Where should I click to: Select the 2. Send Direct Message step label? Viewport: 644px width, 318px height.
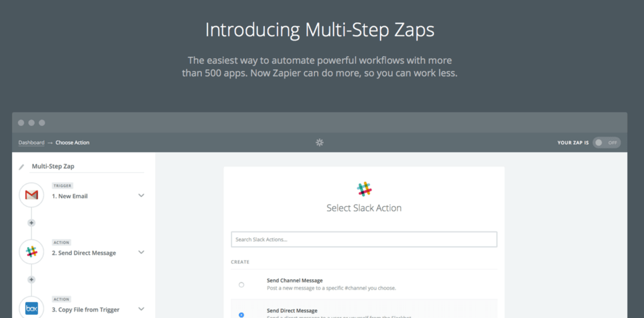click(x=84, y=253)
